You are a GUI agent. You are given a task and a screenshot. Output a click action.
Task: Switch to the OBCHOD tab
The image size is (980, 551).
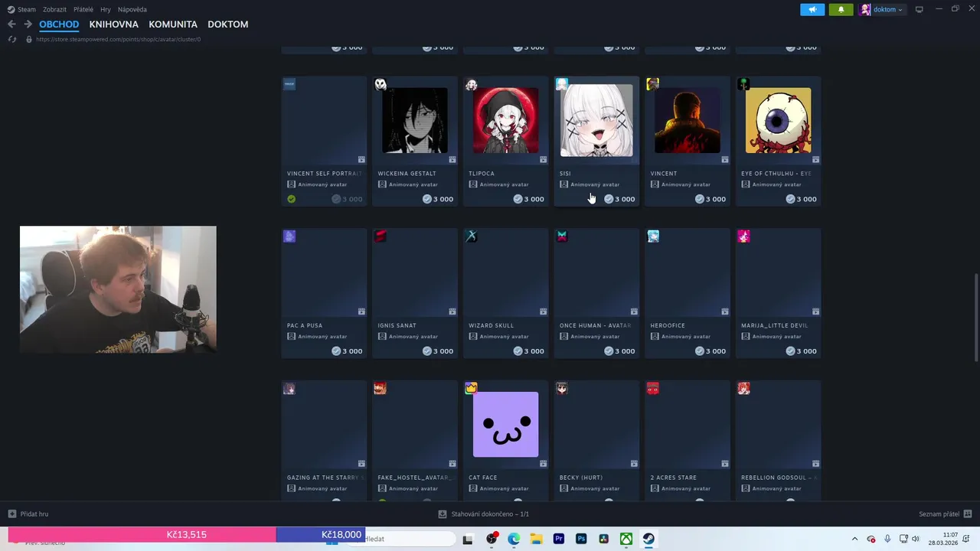coord(59,24)
